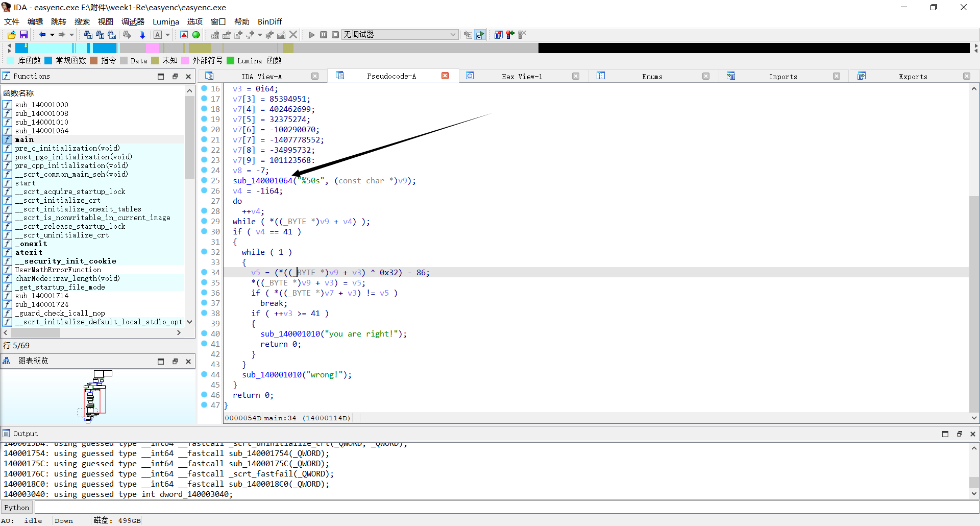Click sub_140001010 call on line 40
The image size is (980, 526).
(x=290, y=333)
